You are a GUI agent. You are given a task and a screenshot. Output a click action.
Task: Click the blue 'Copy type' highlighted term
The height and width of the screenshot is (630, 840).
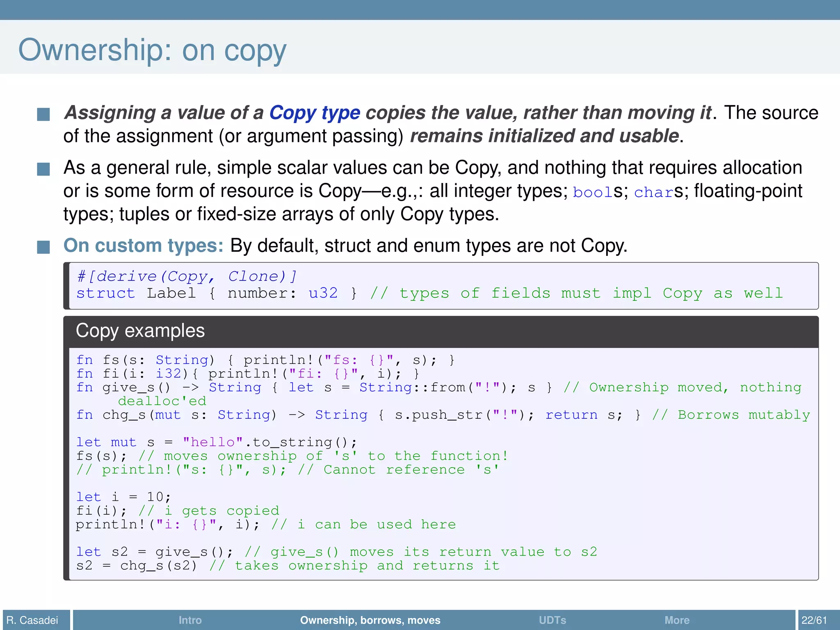click(315, 113)
